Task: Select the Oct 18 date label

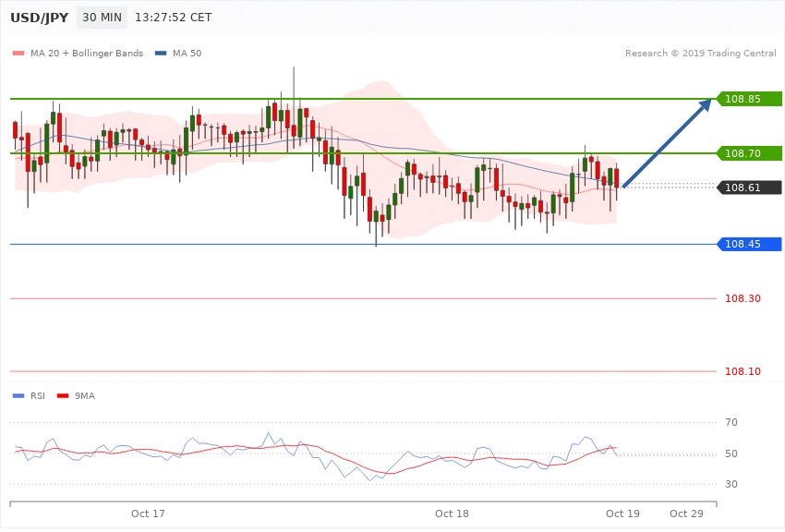Action: tap(452, 513)
